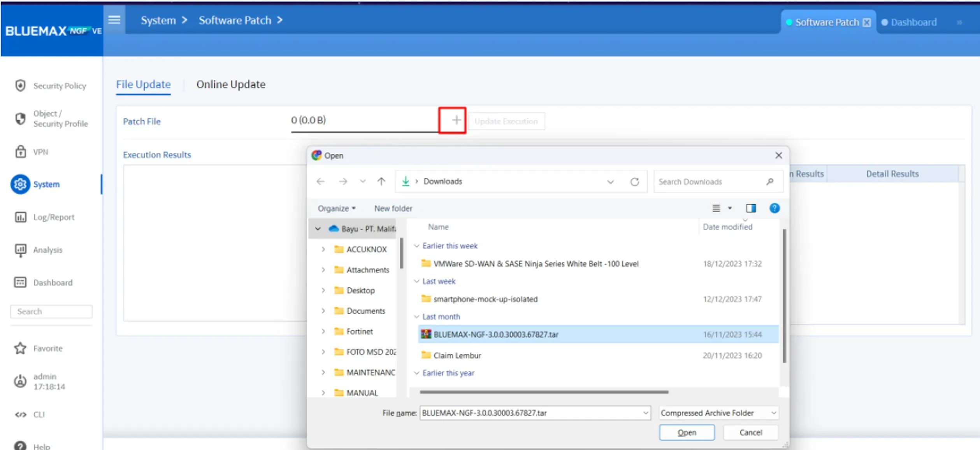Image resolution: width=980 pixels, height=450 pixels.
Task: Toggle the preview pane icon
Action: click(751, 208)
